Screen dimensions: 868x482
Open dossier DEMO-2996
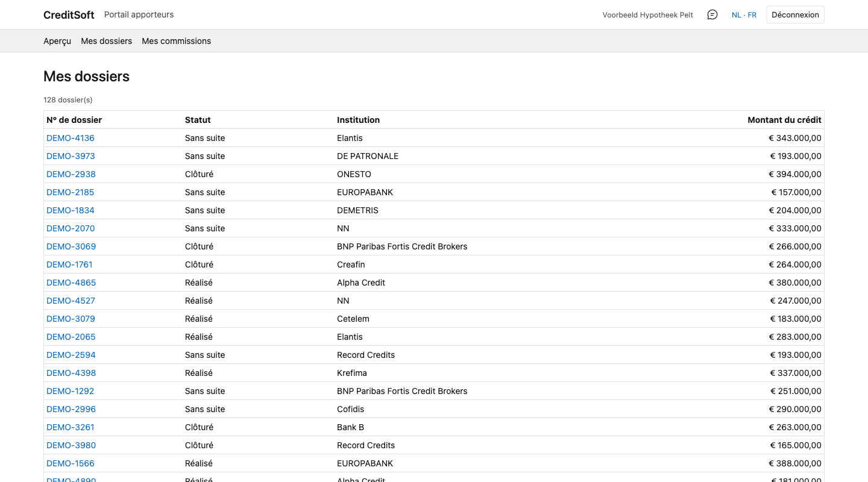[x=71, y=409]
